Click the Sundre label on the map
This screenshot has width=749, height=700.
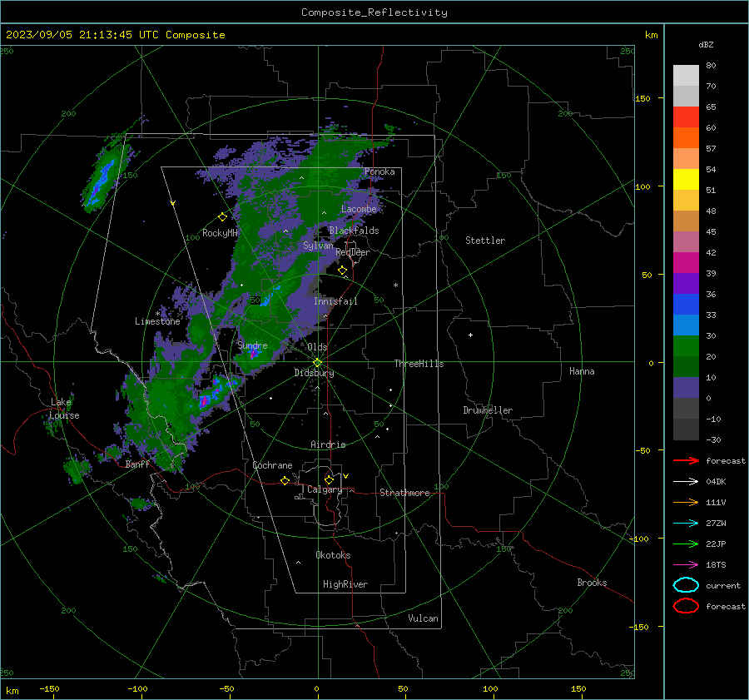[253, 345]
